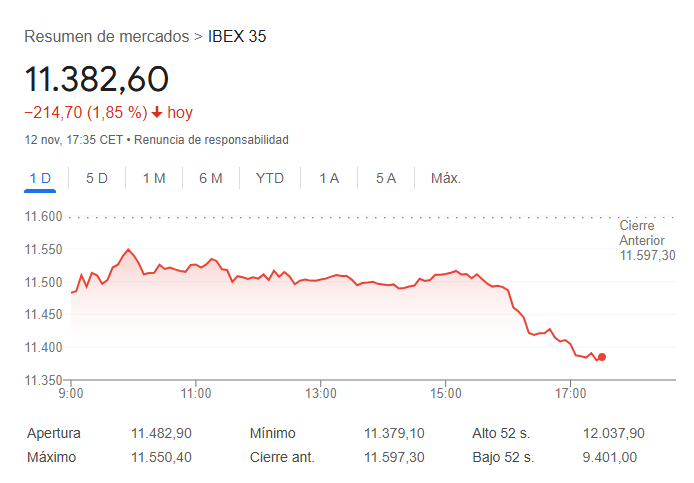Select the 1 D time range tab

[x=40, y=178]
